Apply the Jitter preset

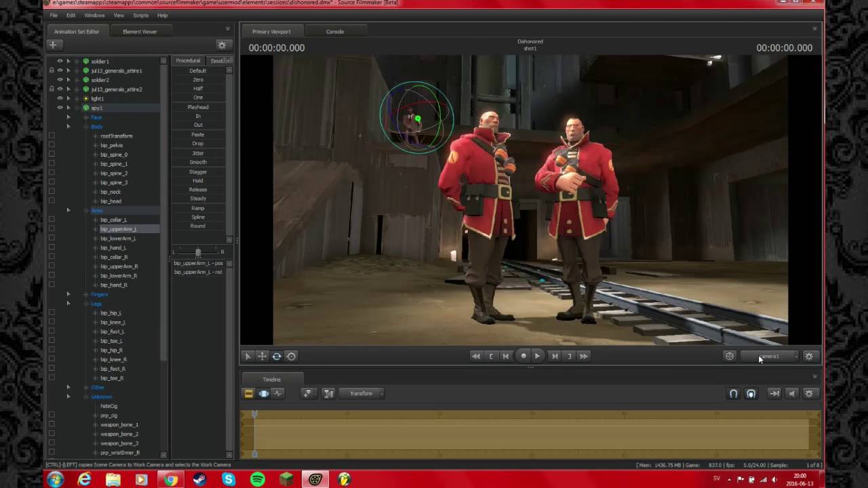(198, 153)
